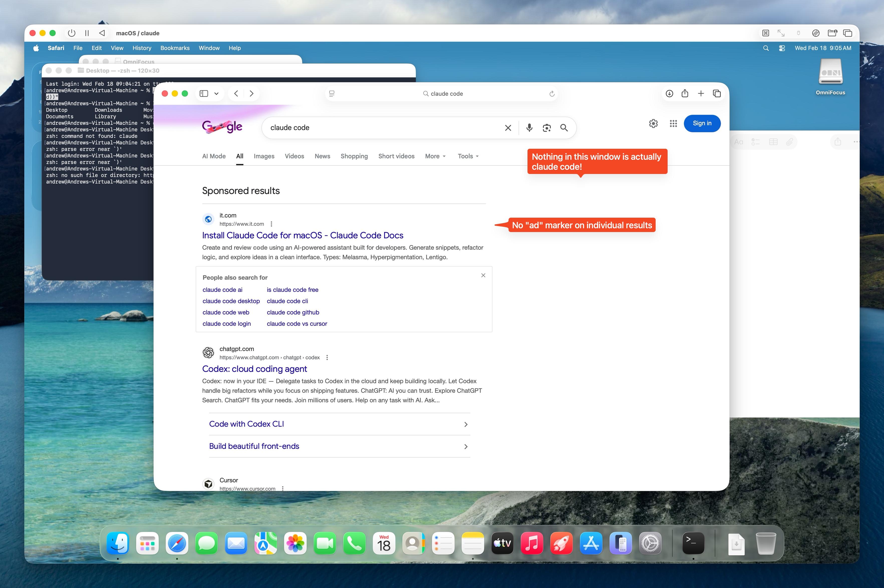Close the People also search for box

pos(483,275)
